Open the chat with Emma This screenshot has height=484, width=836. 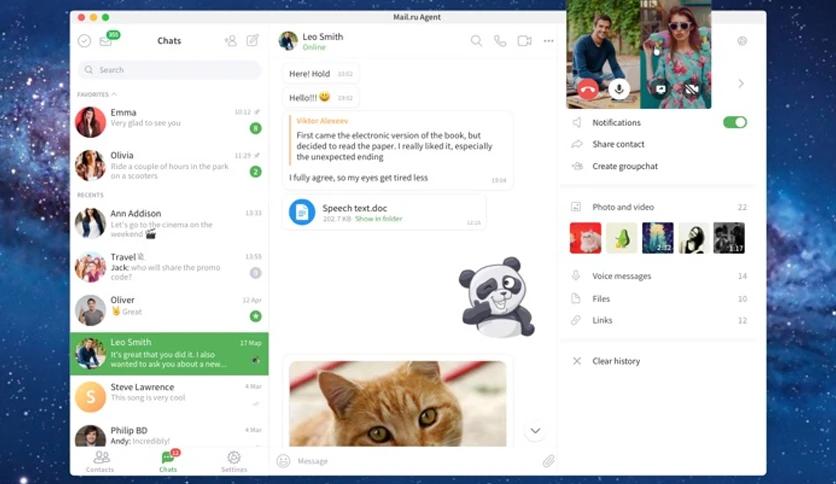[169, 122]
